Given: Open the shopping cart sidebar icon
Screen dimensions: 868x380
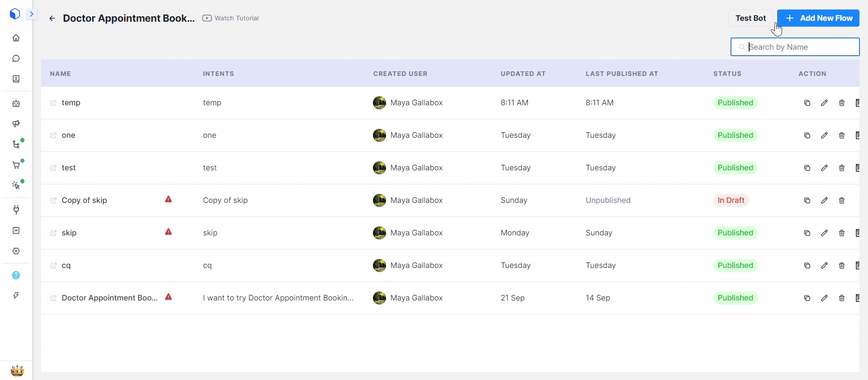Looking at the screenshot, I should coord(16,165).
